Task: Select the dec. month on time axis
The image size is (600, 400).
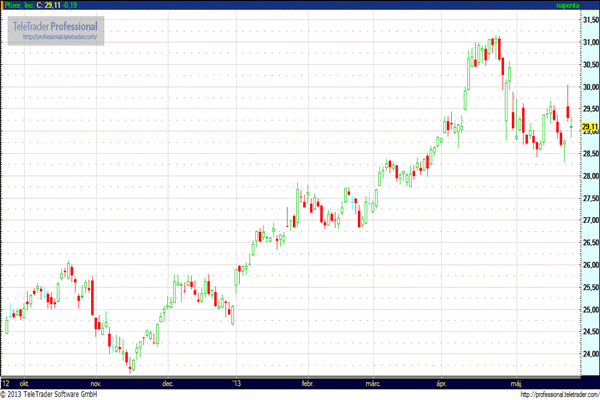Action: 168,382
